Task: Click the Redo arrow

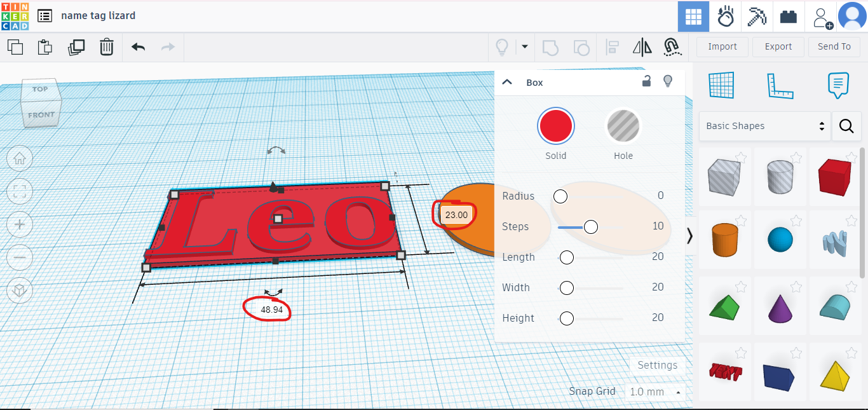Action: click(x=168, y=46)
